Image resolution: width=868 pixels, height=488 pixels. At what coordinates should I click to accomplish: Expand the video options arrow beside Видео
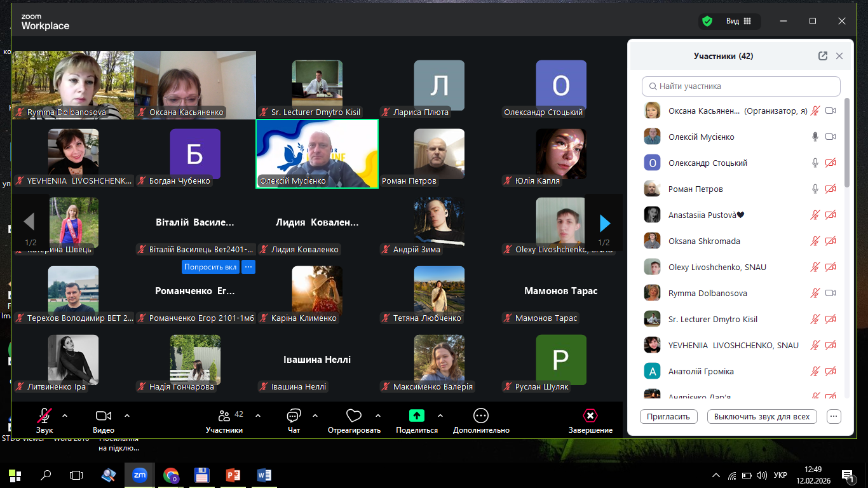click(127, 416)
